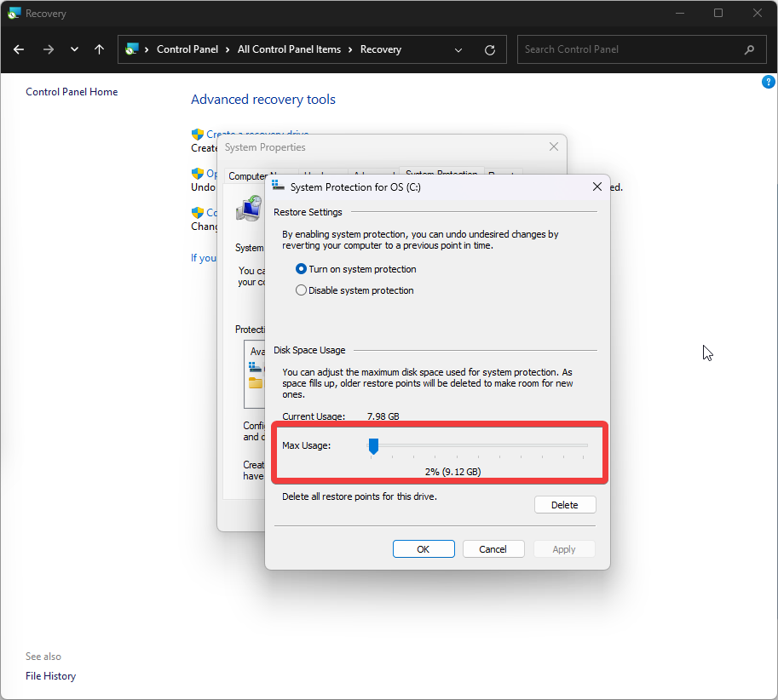Screen dimensions: 778x700
Task: Click the Search Control Panel field
Action: point(631,49)
